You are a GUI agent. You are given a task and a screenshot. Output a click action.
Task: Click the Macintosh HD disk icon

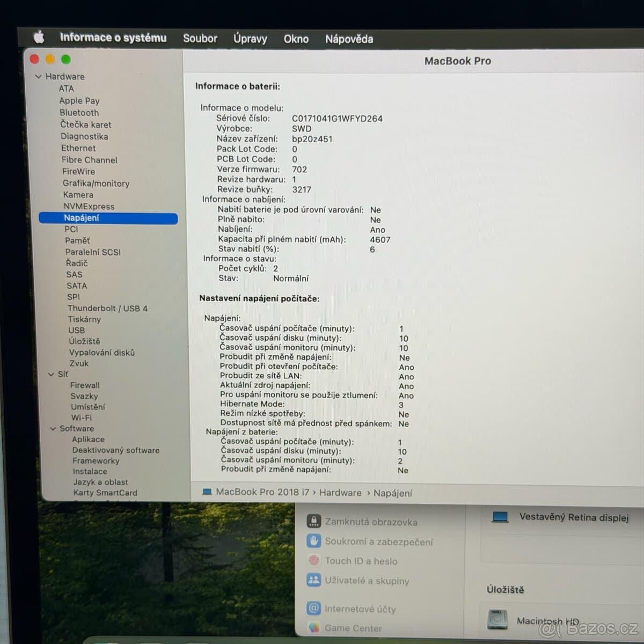[x=497, y=619]
